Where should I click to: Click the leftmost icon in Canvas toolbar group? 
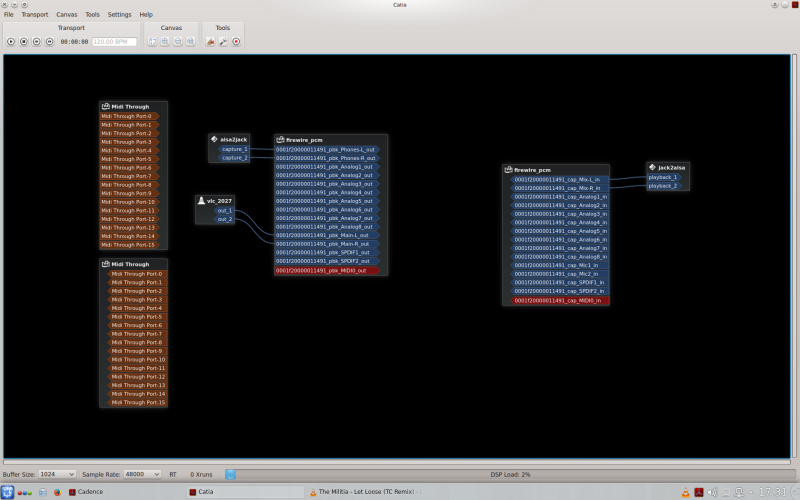pyautogui.click(x=152, y=42)
